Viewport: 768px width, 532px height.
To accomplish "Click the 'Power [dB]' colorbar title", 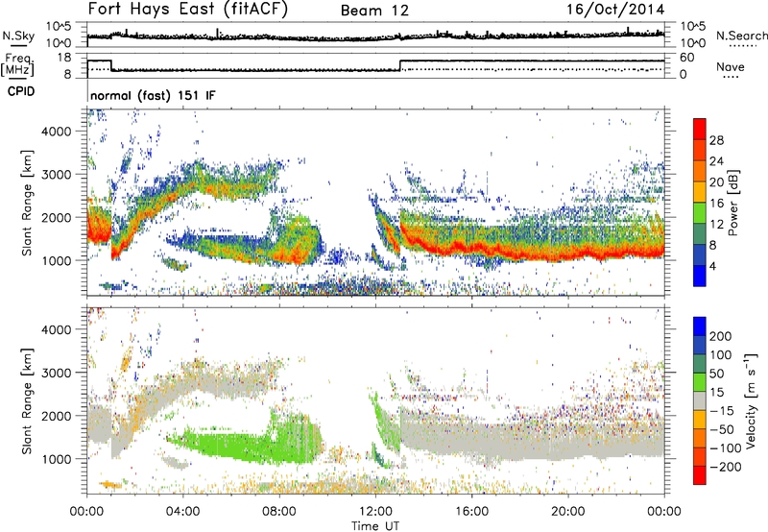I will point(733,203).
